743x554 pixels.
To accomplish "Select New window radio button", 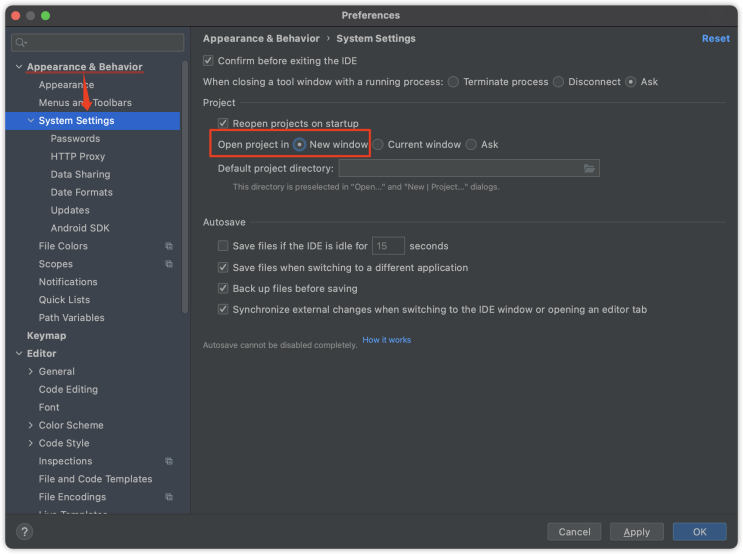I will pos(299,145).
